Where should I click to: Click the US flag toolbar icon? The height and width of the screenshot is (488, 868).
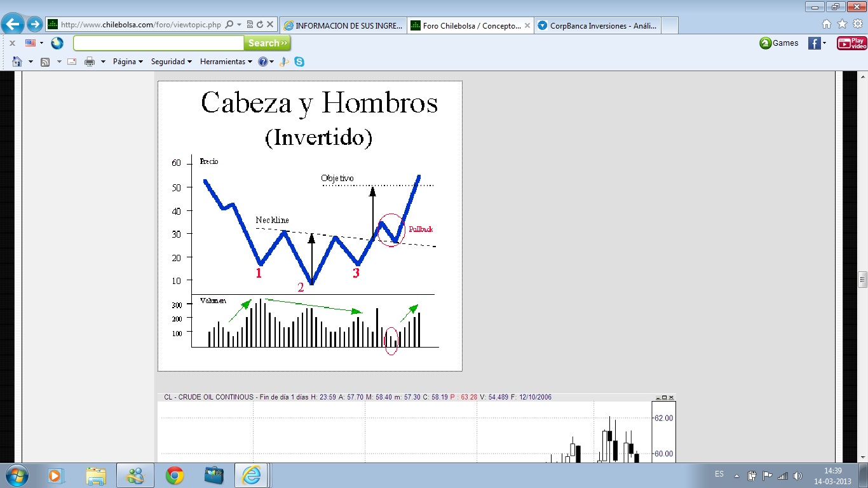point(31,43)
